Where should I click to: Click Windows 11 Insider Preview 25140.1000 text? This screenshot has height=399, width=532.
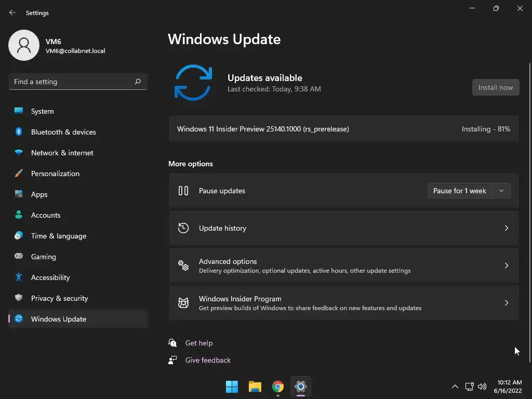[263, 129]
